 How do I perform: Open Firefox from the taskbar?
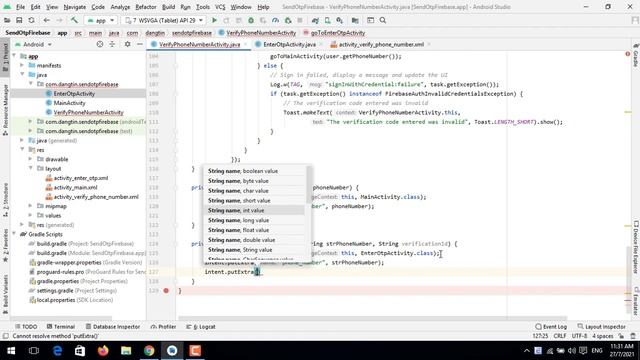(103, 351)
